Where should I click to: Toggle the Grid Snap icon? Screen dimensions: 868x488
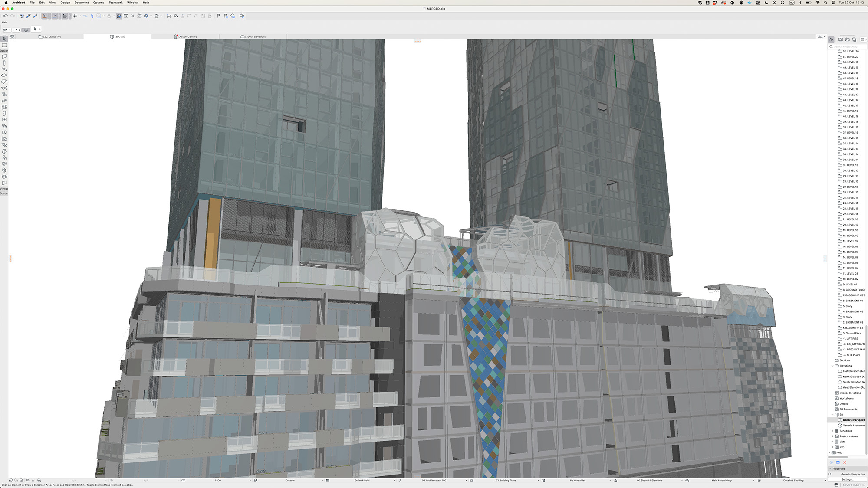point(75,16)
